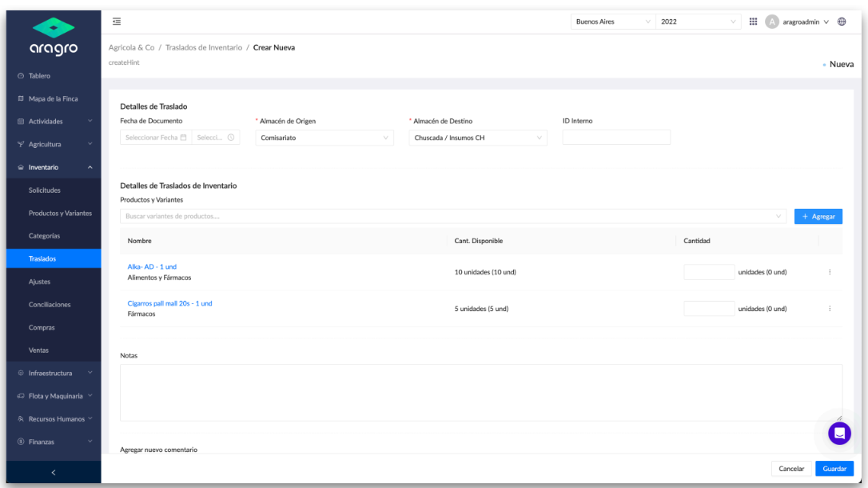Open Cigarros pall mall 20s link
This screenshot has width=868, height=488.
point(169,303)
